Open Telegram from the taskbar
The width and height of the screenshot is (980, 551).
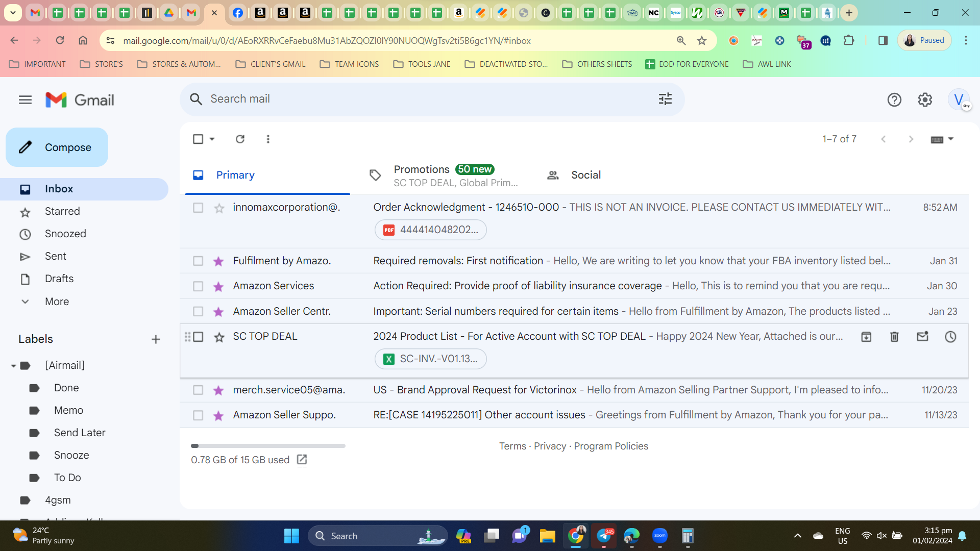(x=604, y=536)
